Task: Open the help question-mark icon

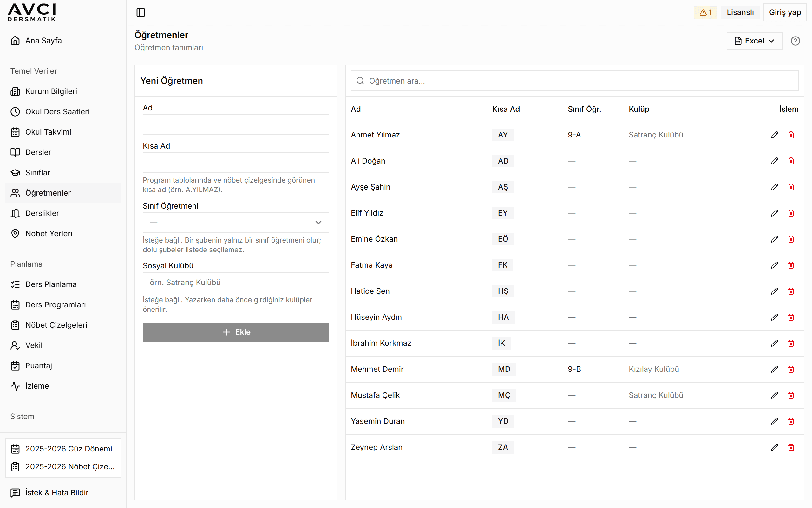Action: point(795,41)
